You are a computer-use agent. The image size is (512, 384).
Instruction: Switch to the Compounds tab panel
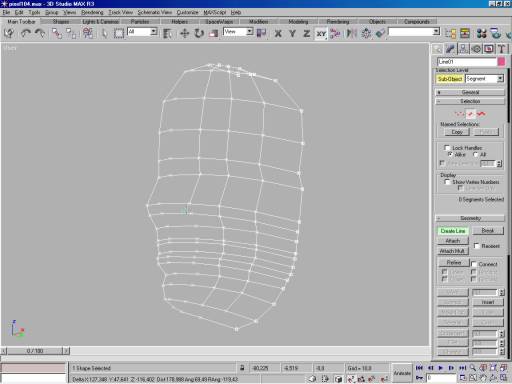pyautogui.click(x=417, y=21)
